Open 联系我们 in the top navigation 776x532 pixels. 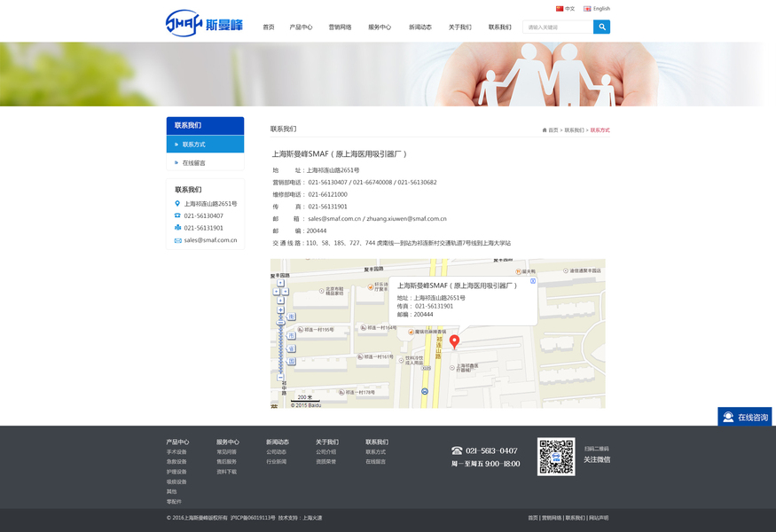(x=500, y=27)
